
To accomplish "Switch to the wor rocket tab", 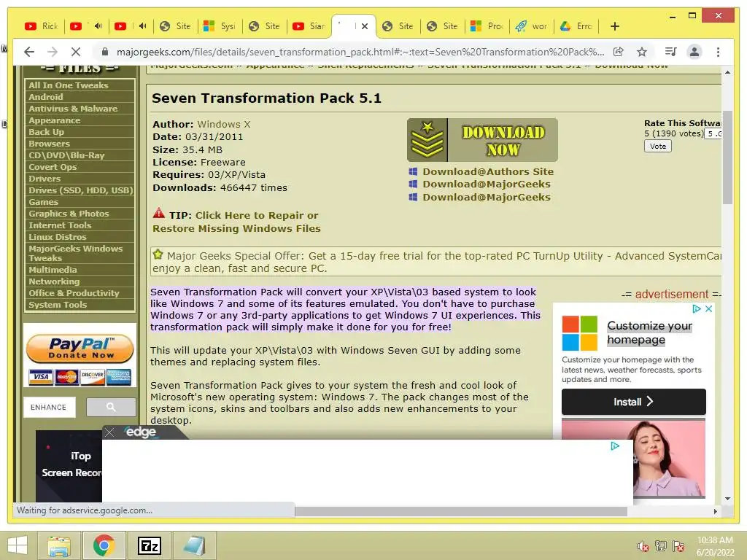I will pos(532,26).
